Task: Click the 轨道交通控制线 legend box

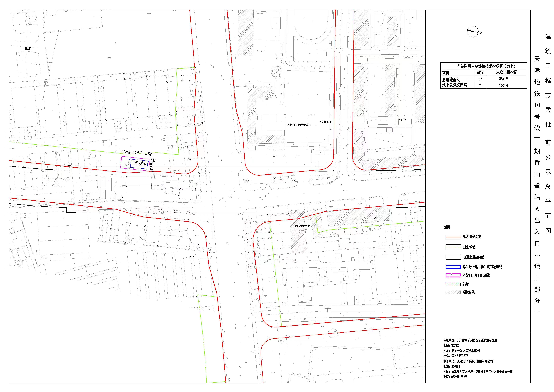Action: [x=453, y=257]
